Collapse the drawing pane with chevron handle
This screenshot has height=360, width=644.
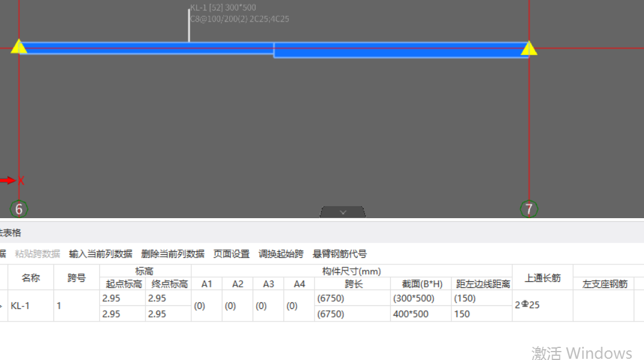click(x=343, y=212)
